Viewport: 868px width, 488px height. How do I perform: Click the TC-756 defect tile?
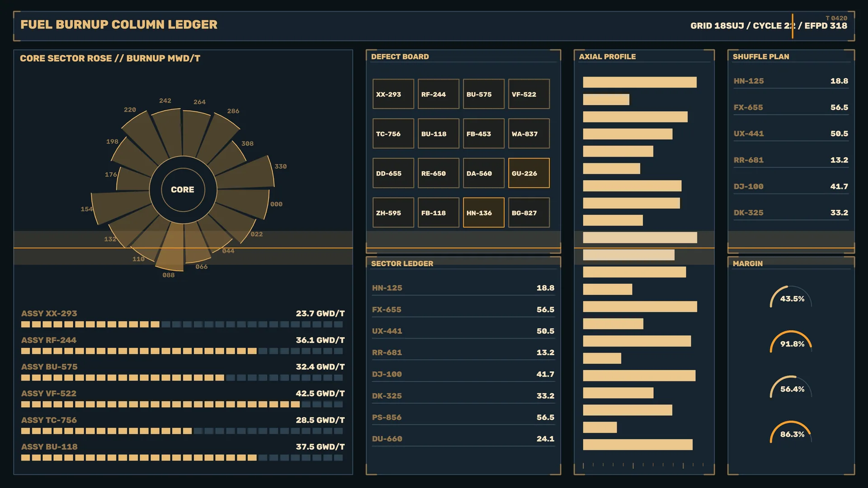[x=393, y=133]
